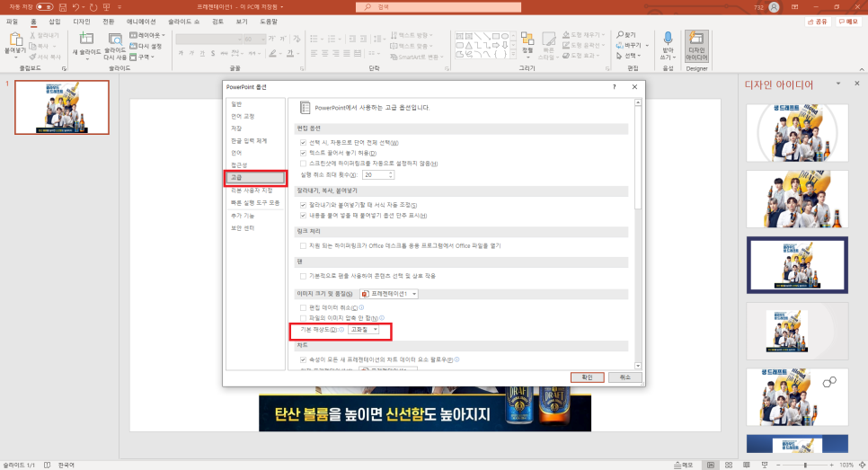
Task: Check 파일의 이미지 압축 안 함 checkbox
Action: click(303, 318)
